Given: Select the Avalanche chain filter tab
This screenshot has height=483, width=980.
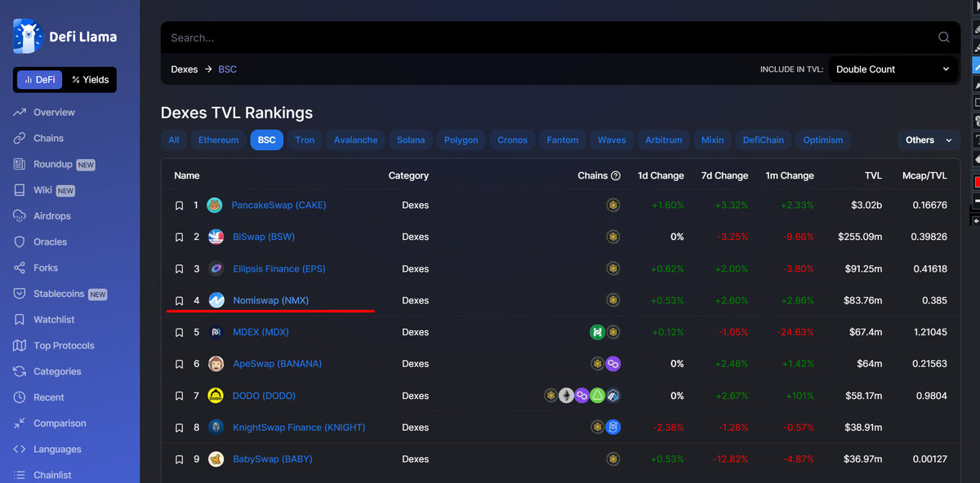Looking at the screenshot, I should [x=356, y=140].
